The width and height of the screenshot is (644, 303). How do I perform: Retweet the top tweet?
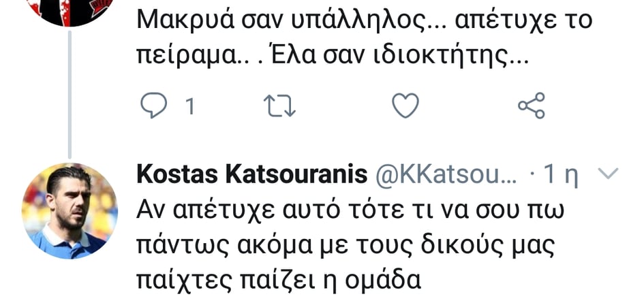click(279, 106)
